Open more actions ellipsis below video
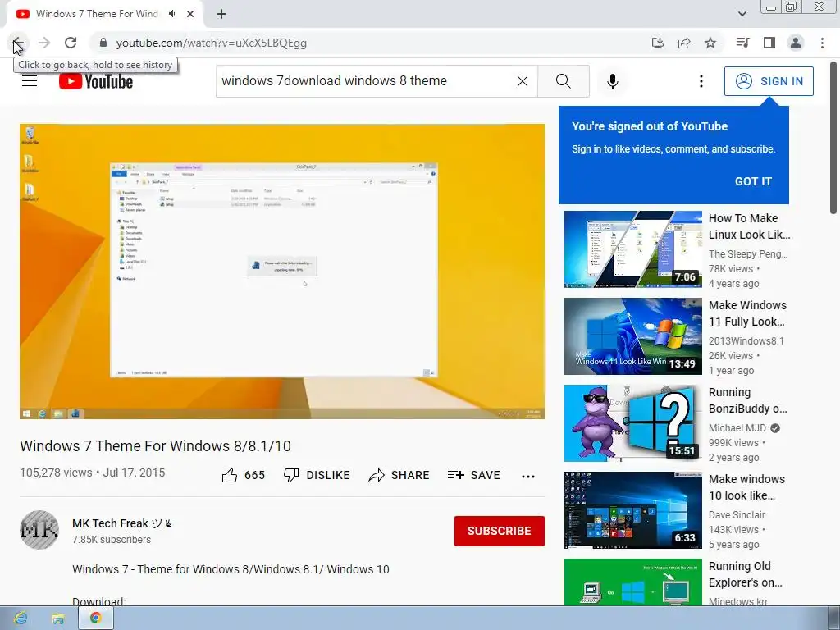 coord(528,477)
